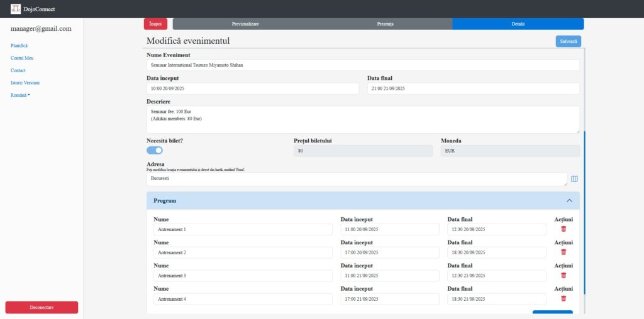The height and width of the screenshot is (319, 644).
Task: Switch to the Previzualizare tab
Action: coord(245,24)
